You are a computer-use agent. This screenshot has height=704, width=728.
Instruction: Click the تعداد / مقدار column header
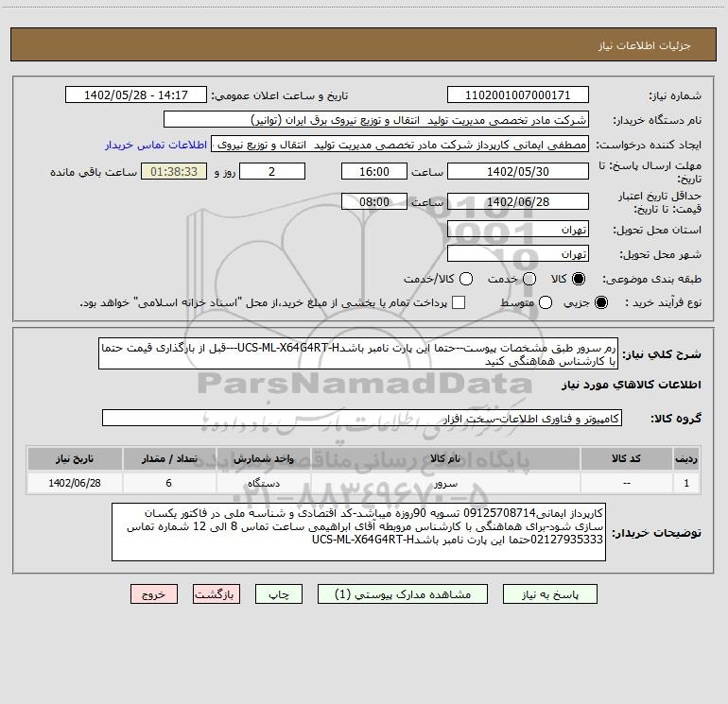tap(169, 459)
